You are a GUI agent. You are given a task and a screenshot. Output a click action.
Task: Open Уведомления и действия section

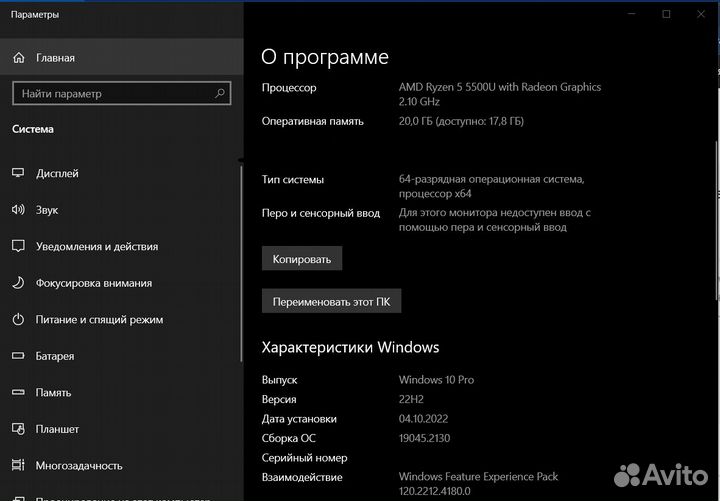(120, 246)
